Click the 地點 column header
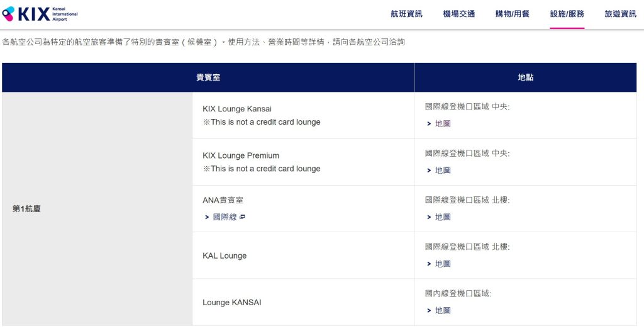This screenshot has width=644, height=331. [x=525, y=77]
